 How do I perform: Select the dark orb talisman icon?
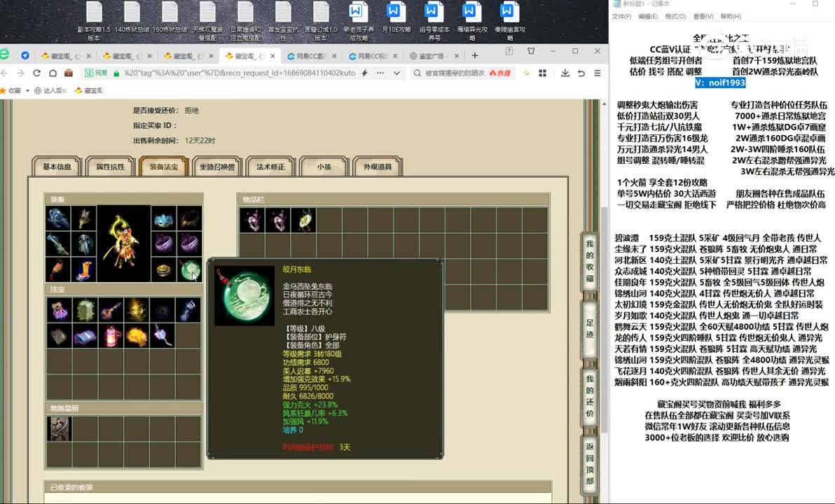click(162, 309)
